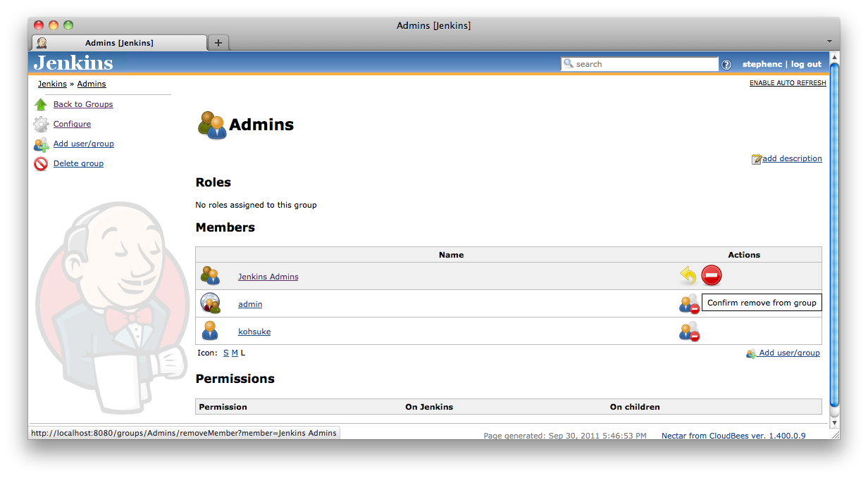This screenshot has height=478, width=868.
Task: Open the Back to Groups link
Action: (83, 104)
